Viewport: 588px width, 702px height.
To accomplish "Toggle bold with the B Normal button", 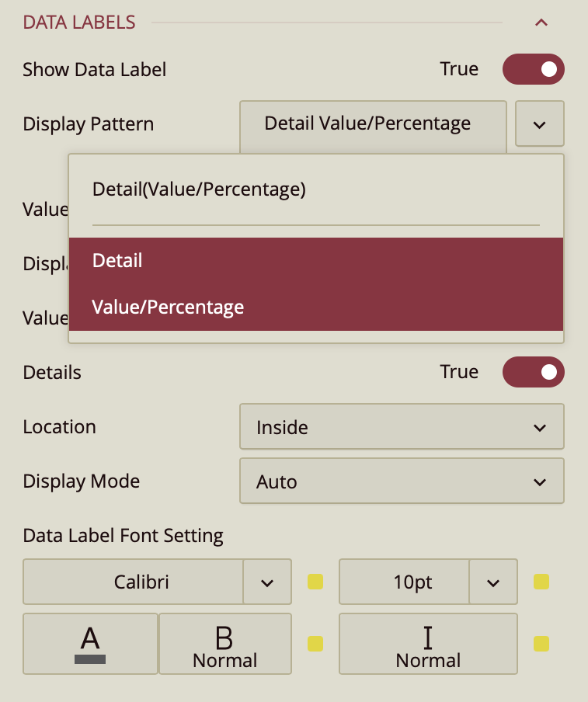I will [x=224, y=644].
